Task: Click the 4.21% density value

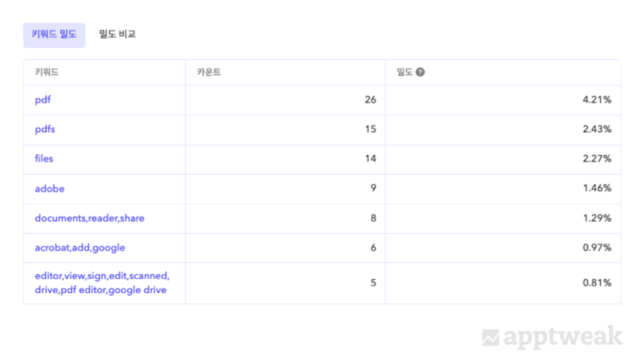Action: (x=597, y=100)
